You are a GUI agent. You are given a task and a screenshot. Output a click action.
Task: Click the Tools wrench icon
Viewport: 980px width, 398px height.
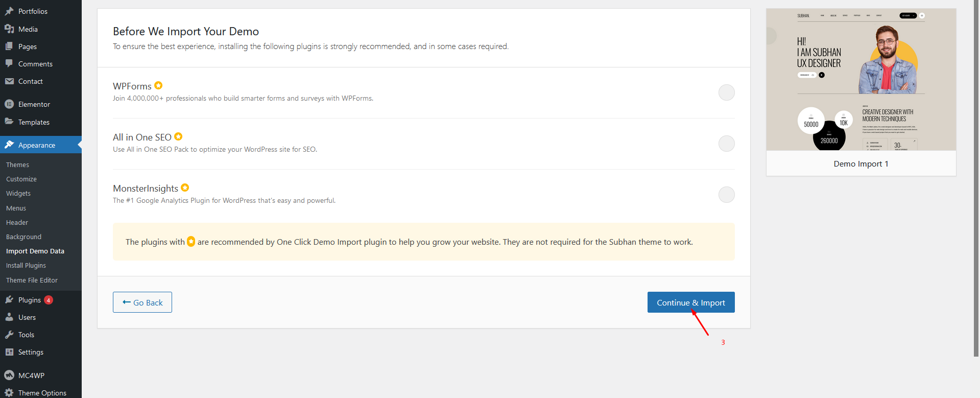point(9,335)
